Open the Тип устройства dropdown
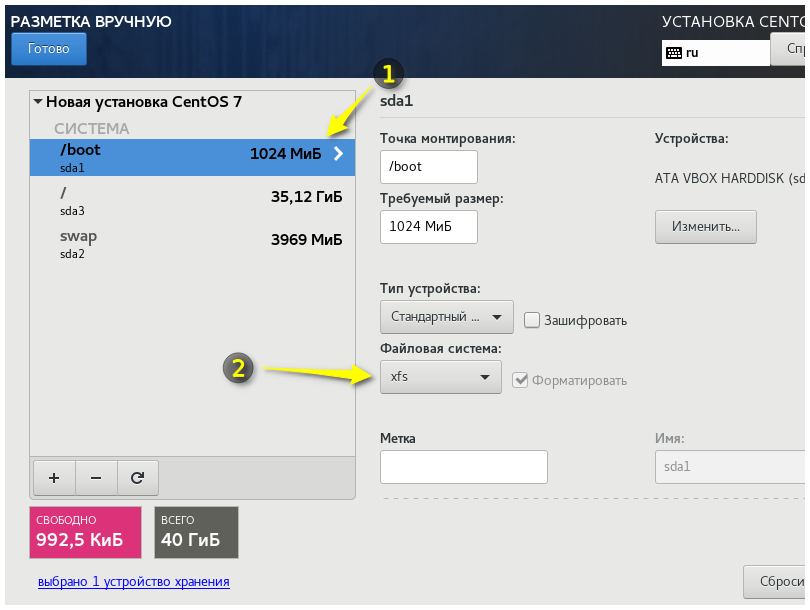The height and width of the screenshot is (610, 810). [x=447, y=317]
